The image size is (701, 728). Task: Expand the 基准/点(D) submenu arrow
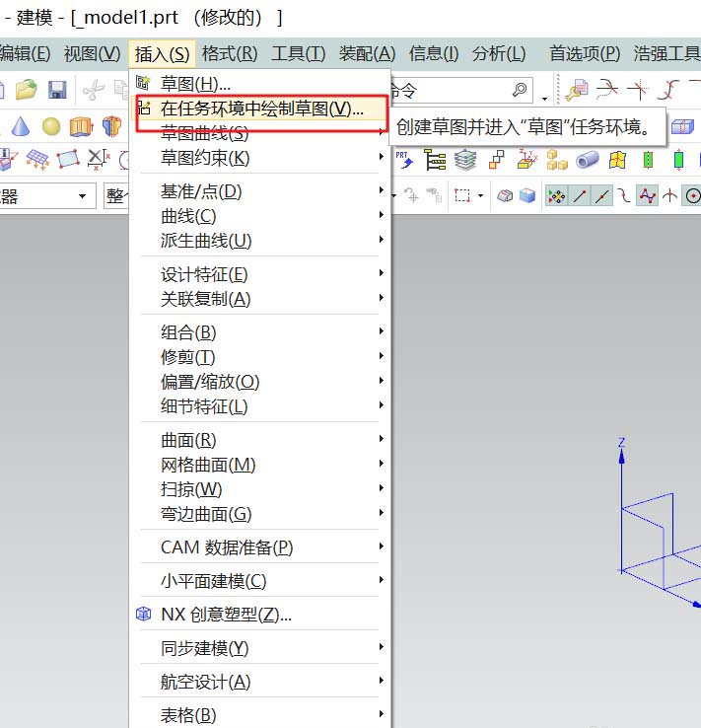click(381, 190)
